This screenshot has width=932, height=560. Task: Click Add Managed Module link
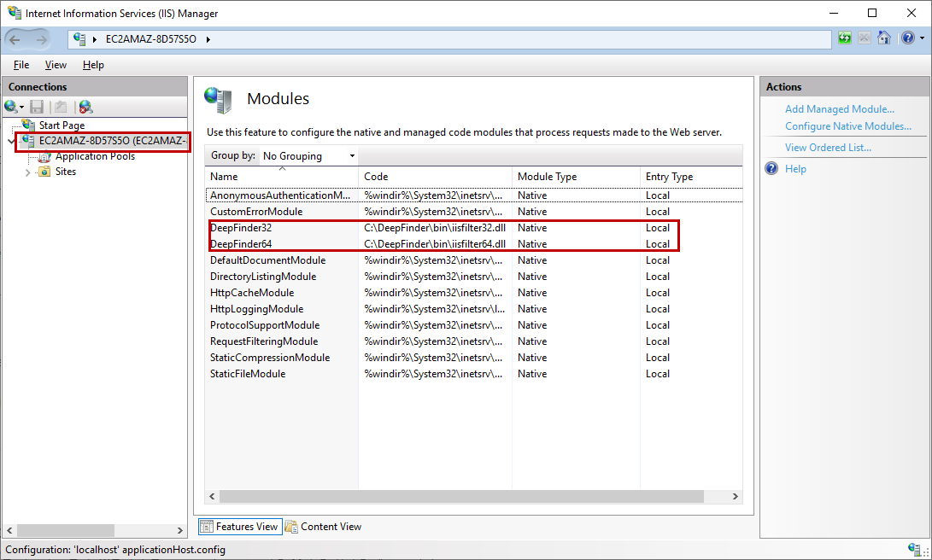pyautogui.click(x=839, y=109)
